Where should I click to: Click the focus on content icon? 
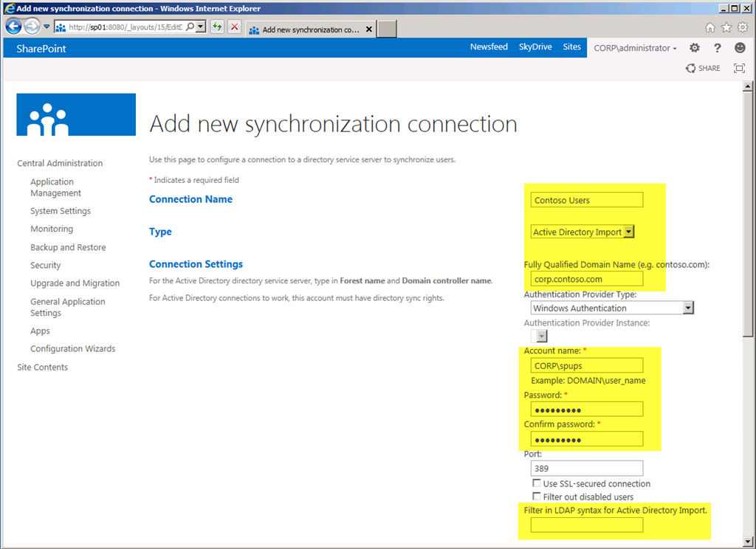[x=738, y=68]
